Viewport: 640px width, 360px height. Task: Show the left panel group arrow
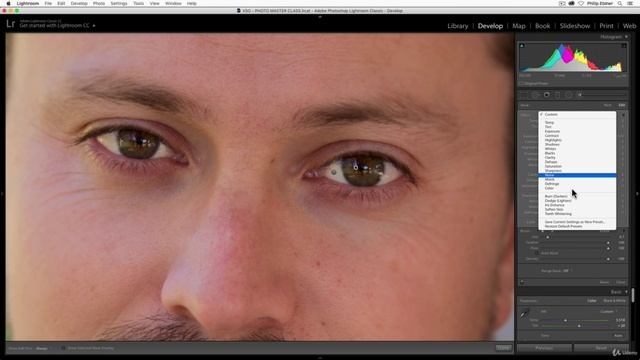(2, 194)
